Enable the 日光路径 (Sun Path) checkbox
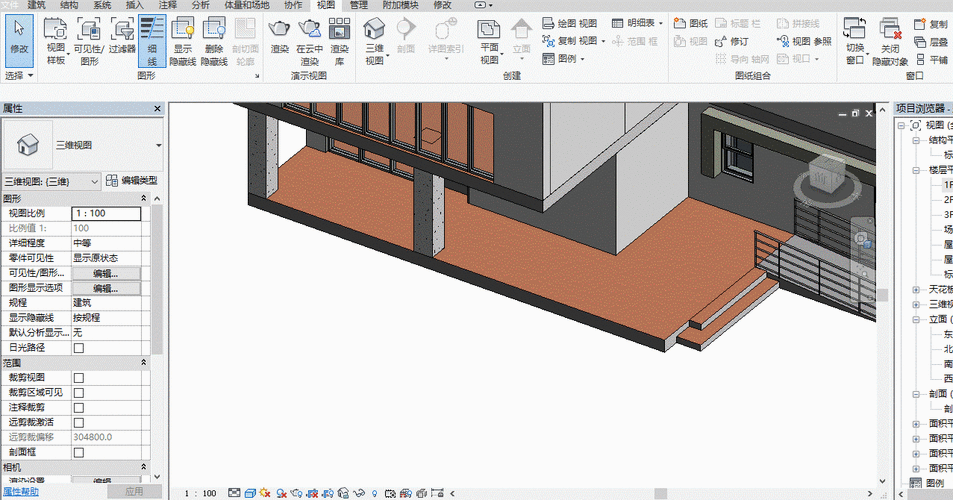Screen dimensions: 953x500 point(79,347)
